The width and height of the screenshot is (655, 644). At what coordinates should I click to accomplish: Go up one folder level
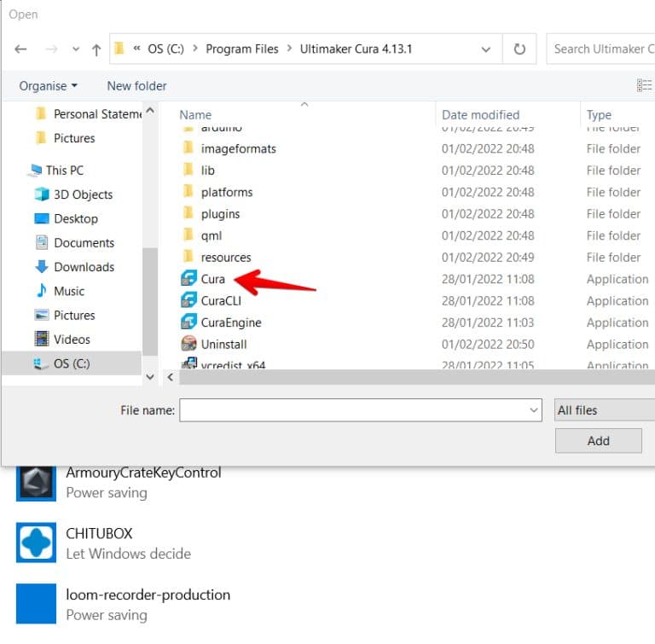[96, 49]
